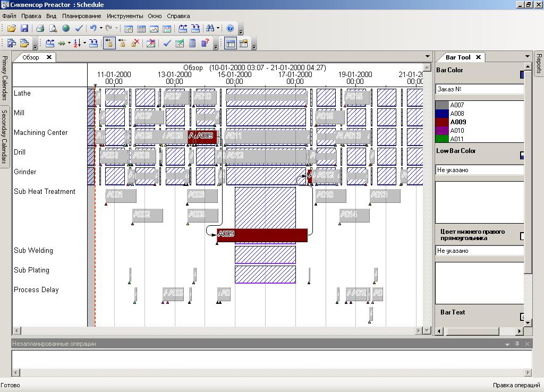Click the table with pencil icon in second toolbar
544x392 pixels.
(x=243, y=44)
